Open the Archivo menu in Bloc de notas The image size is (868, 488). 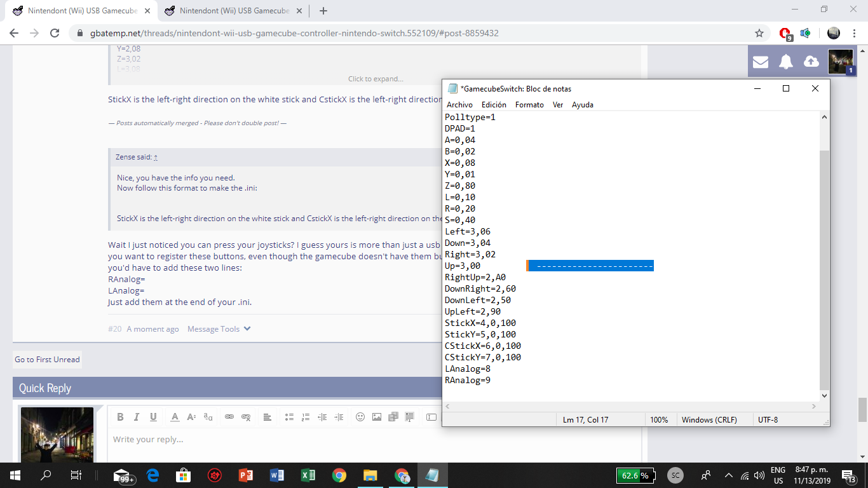click(x=459, y=105)
